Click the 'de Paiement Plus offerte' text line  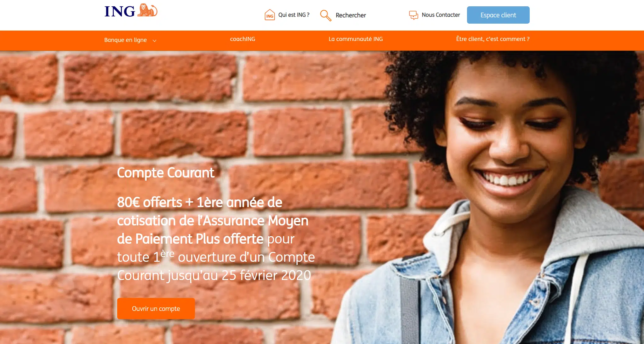click(190, 239)
